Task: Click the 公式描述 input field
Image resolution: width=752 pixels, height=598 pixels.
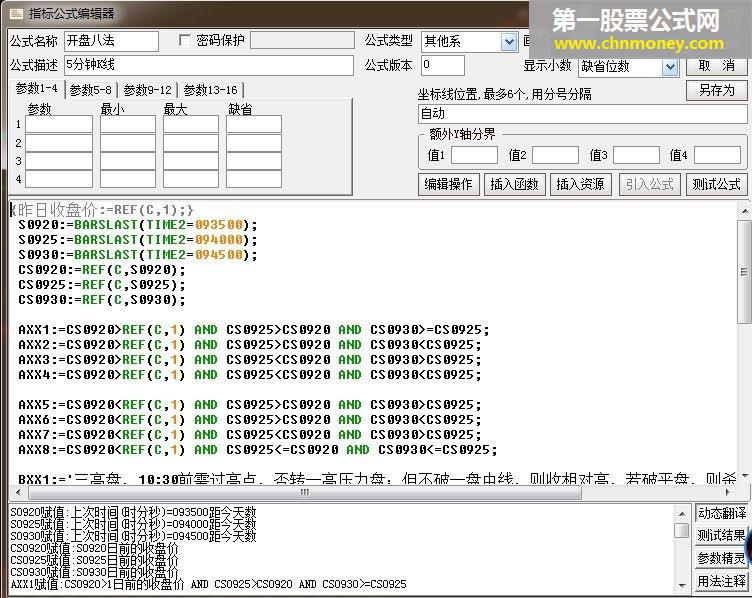Action: (x=209, y=65)
